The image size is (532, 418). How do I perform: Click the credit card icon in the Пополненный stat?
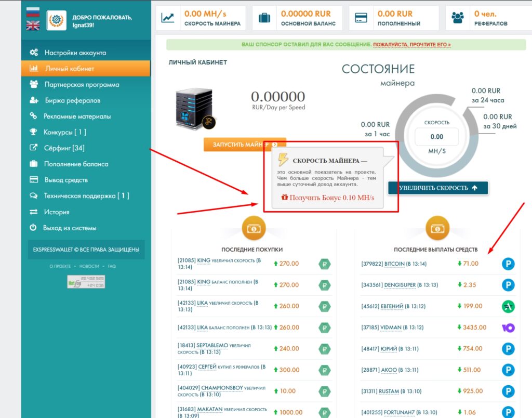pyautogui.click(x=361, y=18)
